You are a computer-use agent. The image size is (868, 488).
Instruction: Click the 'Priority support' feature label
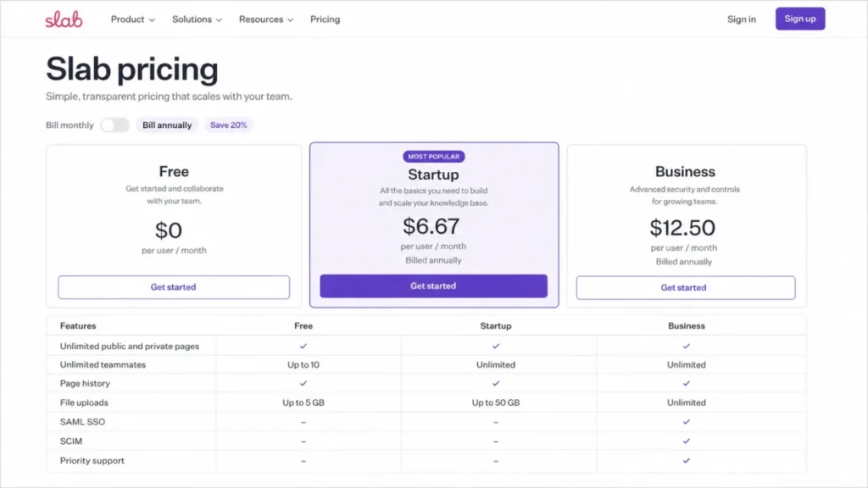(92, 461)
